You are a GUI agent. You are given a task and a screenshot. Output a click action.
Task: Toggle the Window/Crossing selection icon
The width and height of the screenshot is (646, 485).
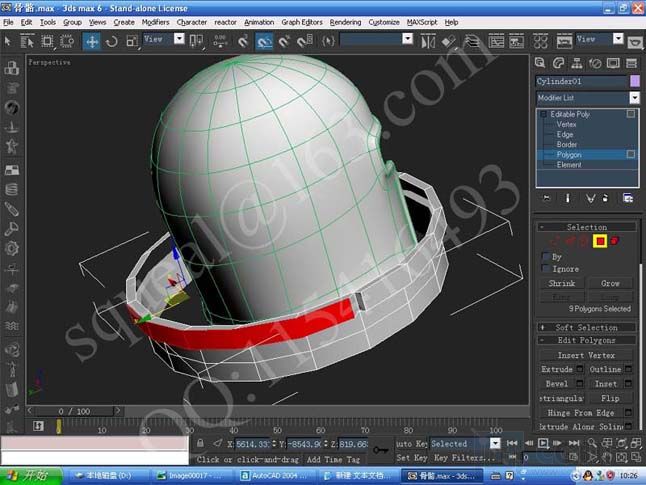67,41
